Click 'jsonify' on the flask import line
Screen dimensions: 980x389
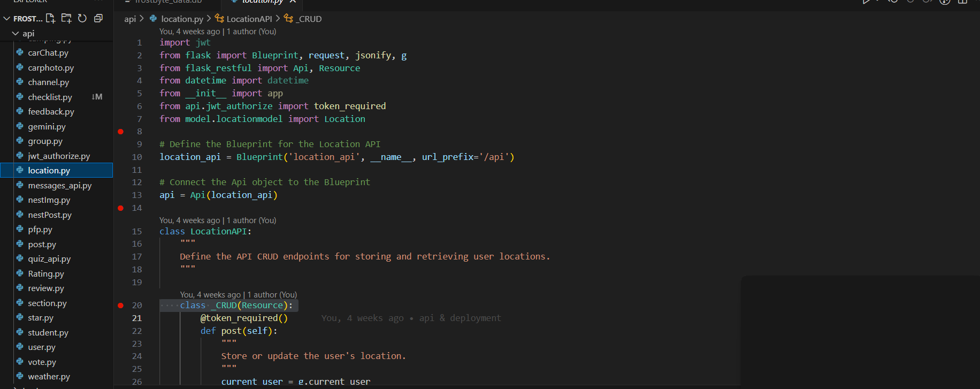[373, 56]
